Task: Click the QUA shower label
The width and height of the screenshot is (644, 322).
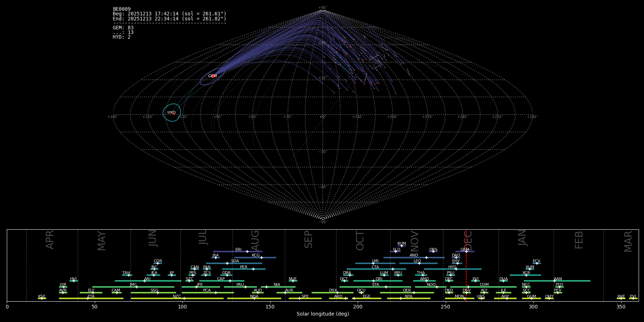Action: click(x=503, y=279)
